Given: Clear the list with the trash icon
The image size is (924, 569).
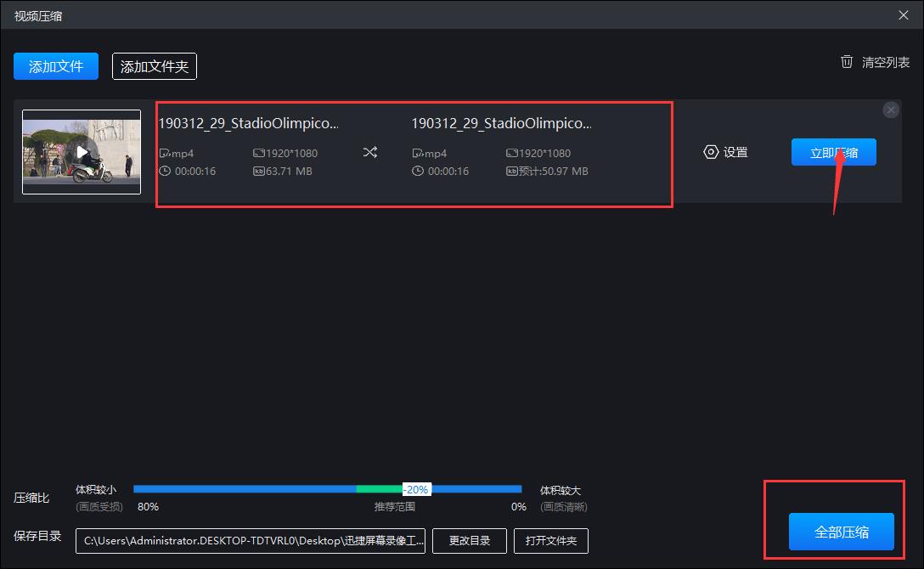Looking at the screenshot, I should (x=846, y=62).
